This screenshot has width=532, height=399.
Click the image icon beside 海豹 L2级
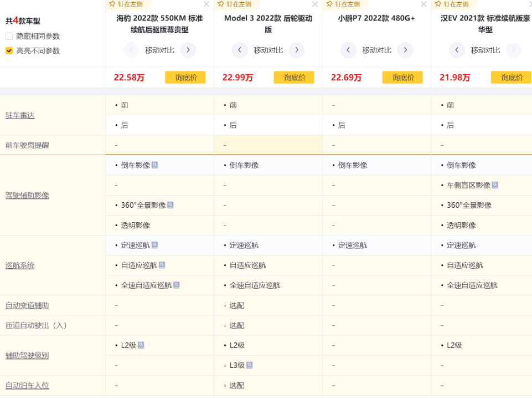(141, 345)
